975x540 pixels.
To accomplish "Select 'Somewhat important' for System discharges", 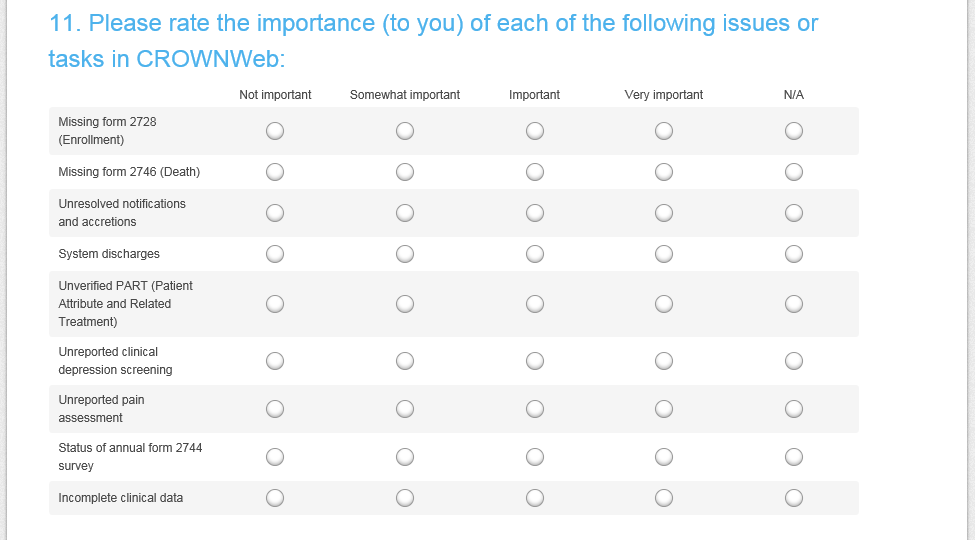I will (405, 254).
